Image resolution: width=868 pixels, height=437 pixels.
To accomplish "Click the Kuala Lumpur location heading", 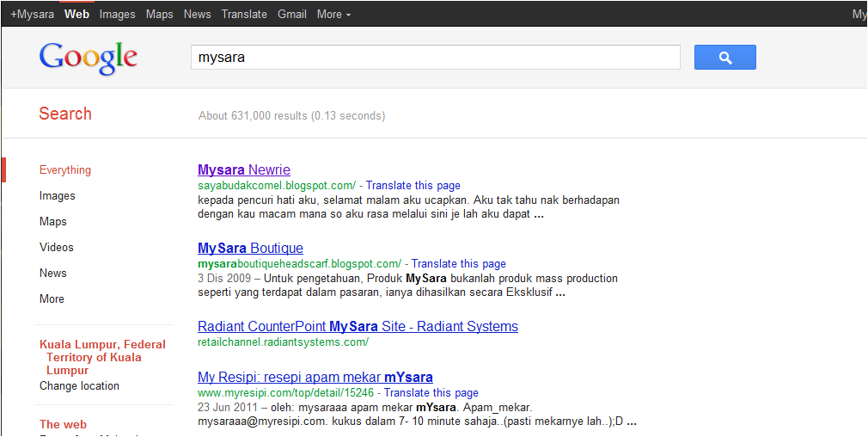I will pyautogui.click(x=102, y=357).
